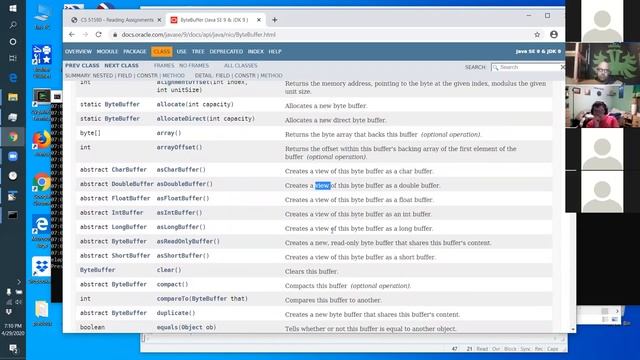
Task: Open TREE in Javadoc navbar
Action: [x=198, y=51]
